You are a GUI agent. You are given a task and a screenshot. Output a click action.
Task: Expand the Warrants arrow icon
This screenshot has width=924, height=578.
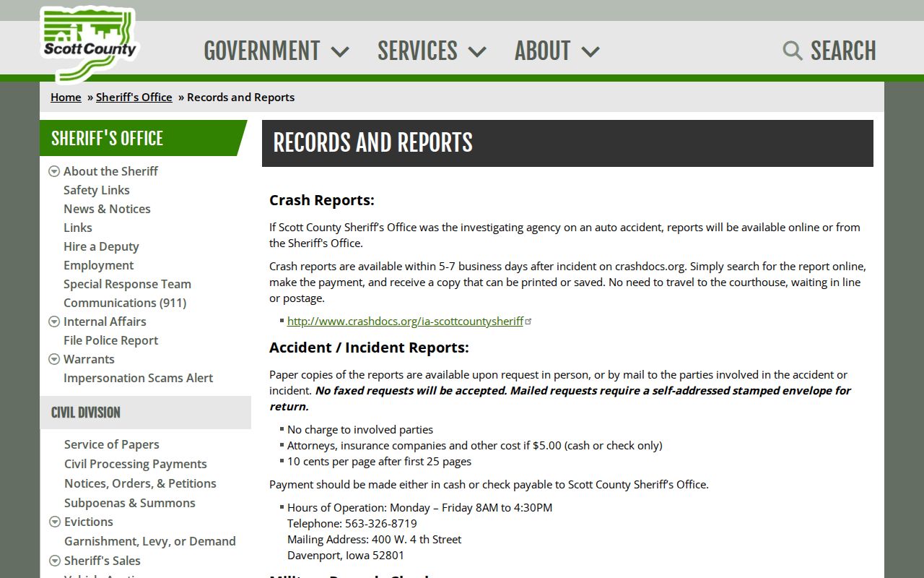click(54, 359)
